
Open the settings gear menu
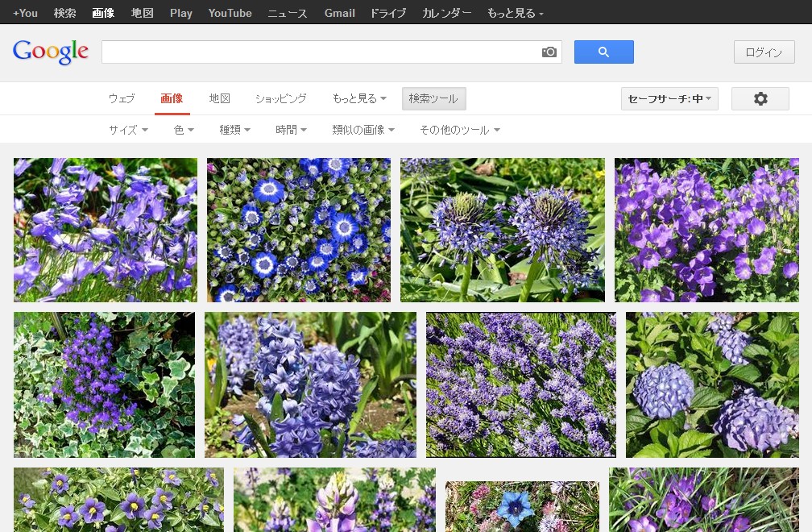(x=760, y=98)
